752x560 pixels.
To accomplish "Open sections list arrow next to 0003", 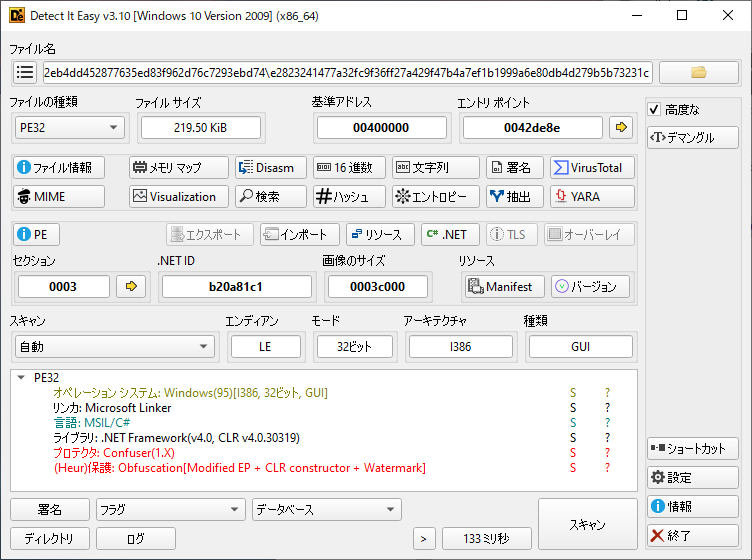I will coord(131,286).
